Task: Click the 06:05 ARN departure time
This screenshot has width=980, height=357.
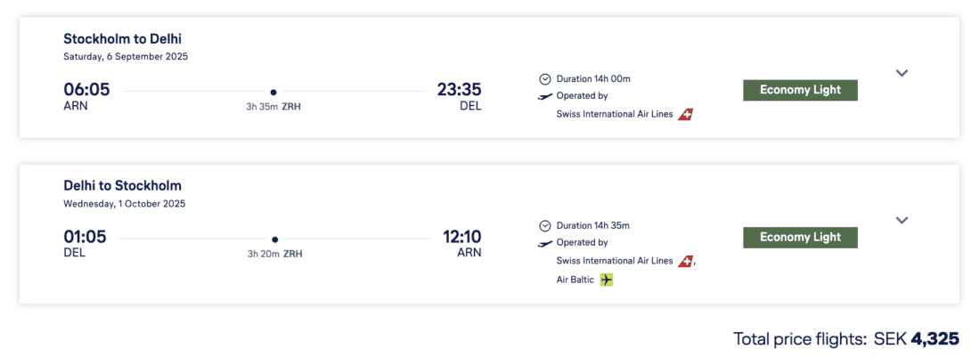Action: (x=86, y=90)
